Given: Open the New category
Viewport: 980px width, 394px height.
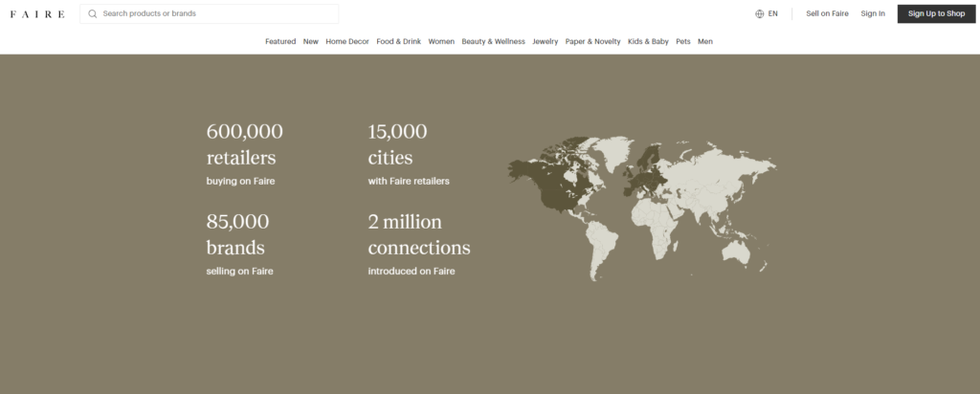Looking at the screenshot, I should click(x=311, y=42).
